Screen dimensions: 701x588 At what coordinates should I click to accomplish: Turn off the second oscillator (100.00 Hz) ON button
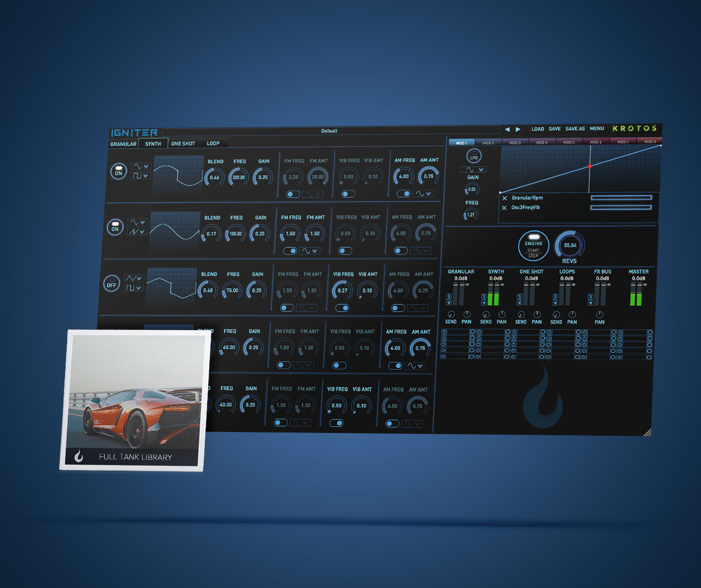115,227
